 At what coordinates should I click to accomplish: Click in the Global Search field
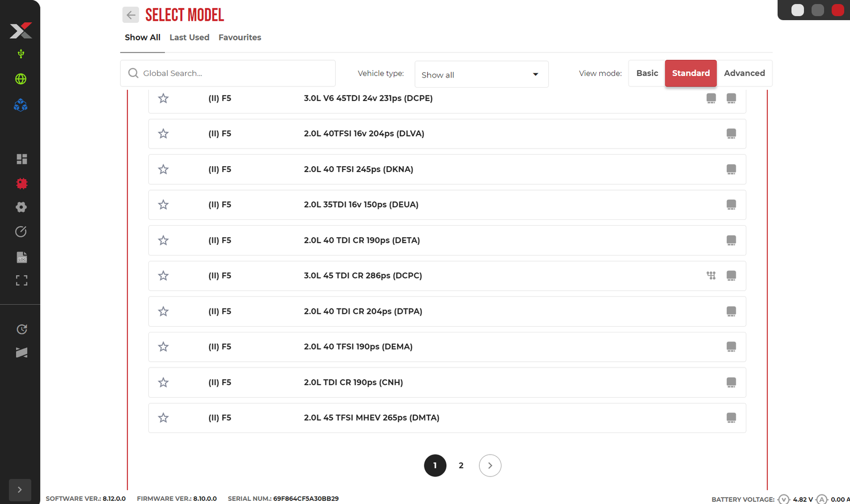point(228,73)
